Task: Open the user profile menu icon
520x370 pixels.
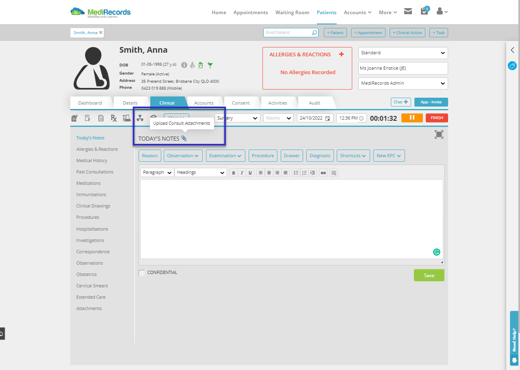Action: (442, 11)
